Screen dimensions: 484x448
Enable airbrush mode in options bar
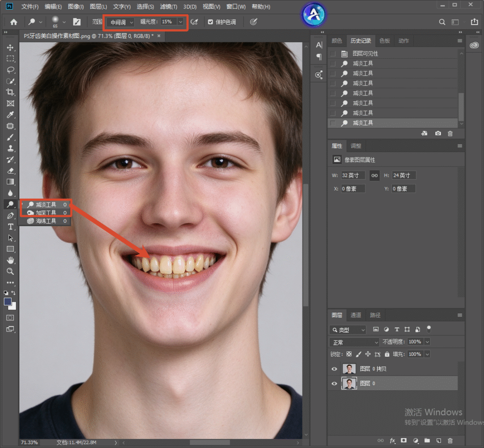tap(194, 22)
